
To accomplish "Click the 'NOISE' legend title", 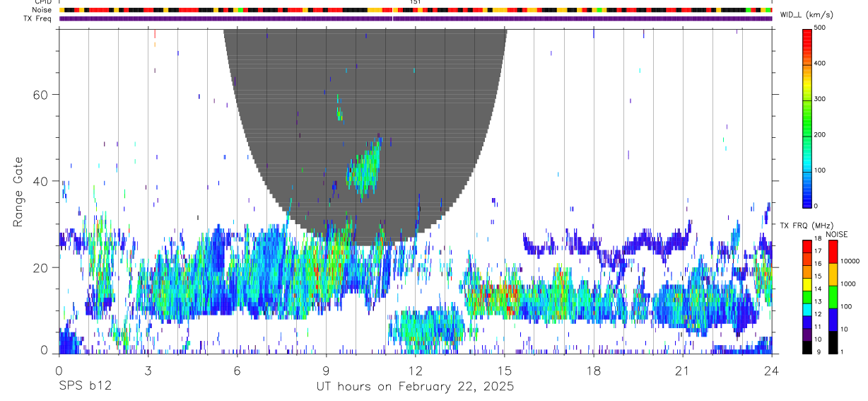I will 837,235.
